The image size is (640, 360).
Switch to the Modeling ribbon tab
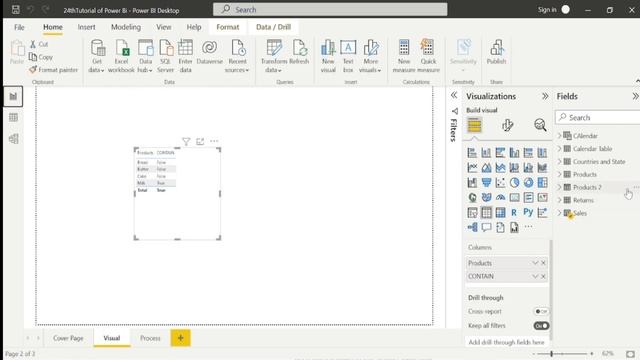126,27
